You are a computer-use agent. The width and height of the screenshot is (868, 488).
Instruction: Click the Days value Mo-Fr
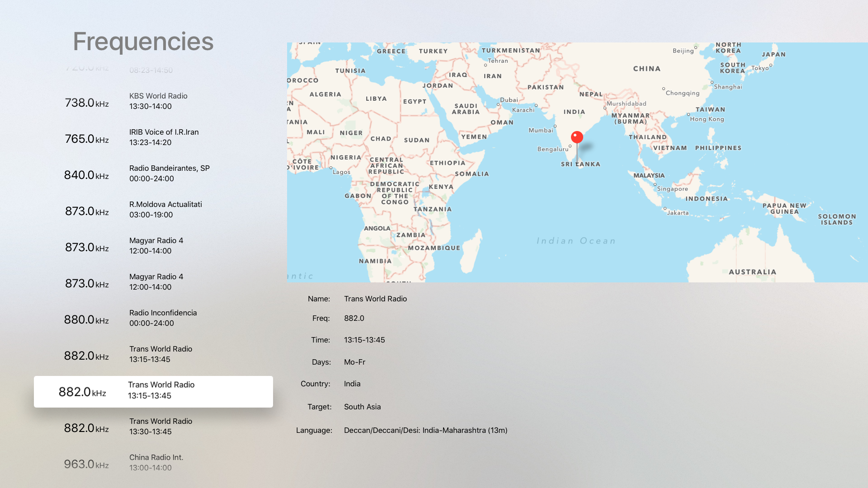pyautogui.click(x=354, y=362)
